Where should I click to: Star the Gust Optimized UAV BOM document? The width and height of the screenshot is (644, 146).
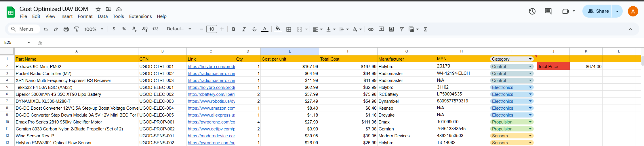pos(98,9)
